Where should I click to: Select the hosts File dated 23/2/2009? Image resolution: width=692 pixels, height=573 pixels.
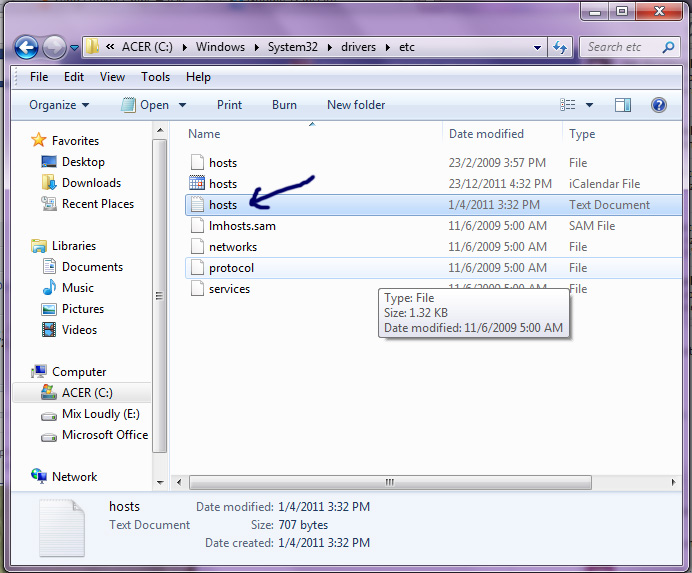pos(432,163)
